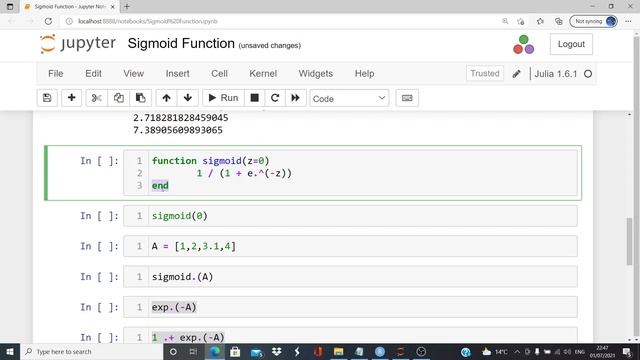Restart kernel and run all cells icon

pyautogui.click(x=296, y=98)
